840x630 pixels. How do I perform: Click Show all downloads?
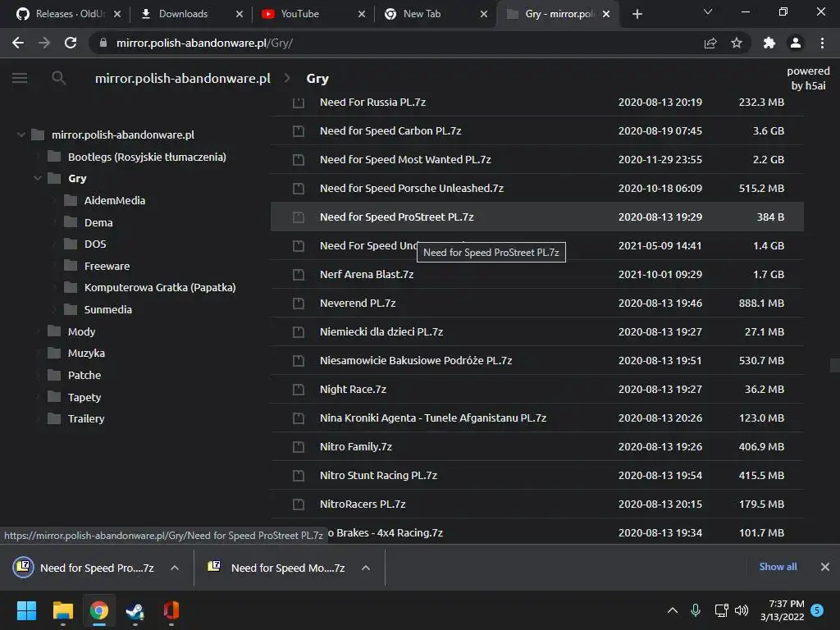778,567
